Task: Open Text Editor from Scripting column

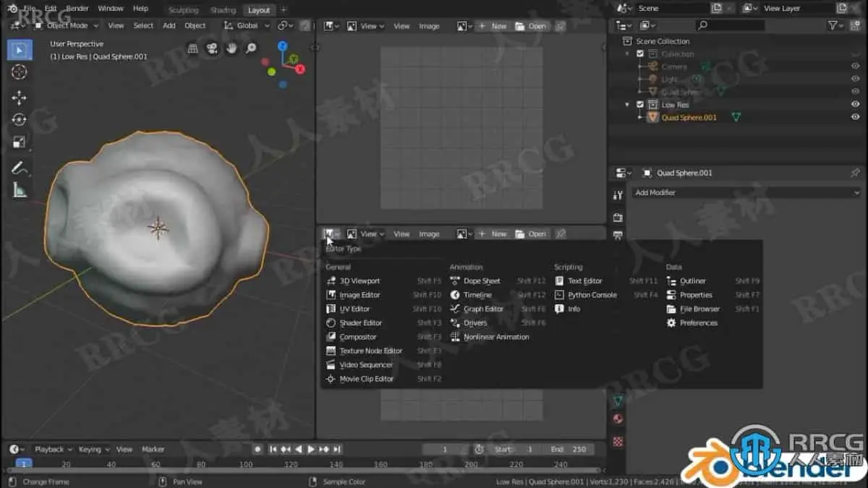Action: pyautogui.click(x=584, y=281)
